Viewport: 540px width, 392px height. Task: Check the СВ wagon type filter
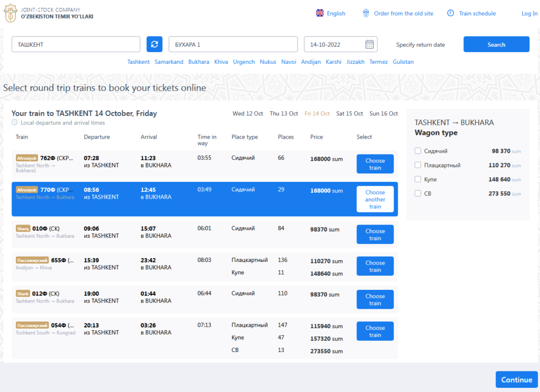[x=417, y=193]
